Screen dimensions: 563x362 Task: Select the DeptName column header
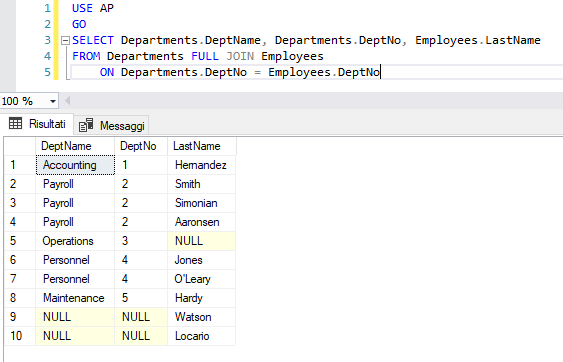tap(75, 146)
